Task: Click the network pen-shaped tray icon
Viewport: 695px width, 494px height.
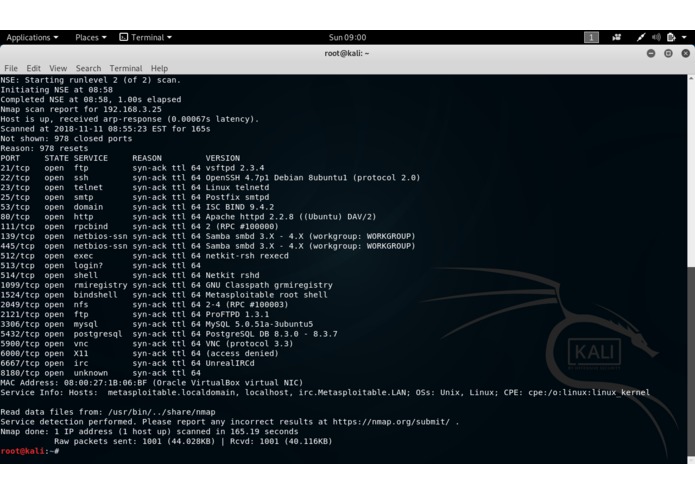Action: coord(640,38)
